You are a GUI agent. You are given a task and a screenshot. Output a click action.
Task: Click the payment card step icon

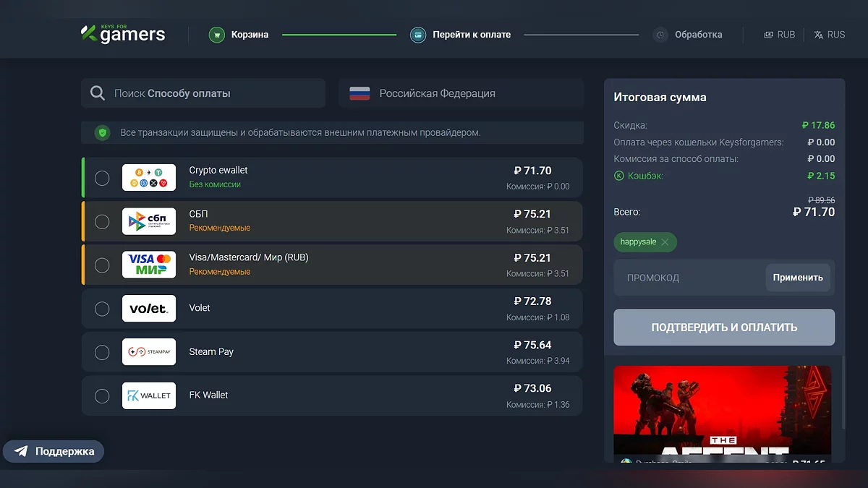[418, 35]
